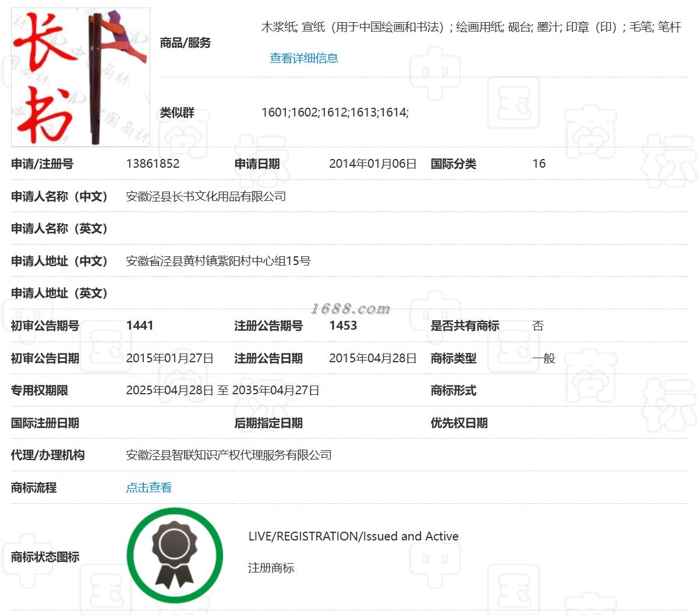Select similar group codes 1601;1602;1612;1613;1614;

pyautogui.click(x=335, y=112)
